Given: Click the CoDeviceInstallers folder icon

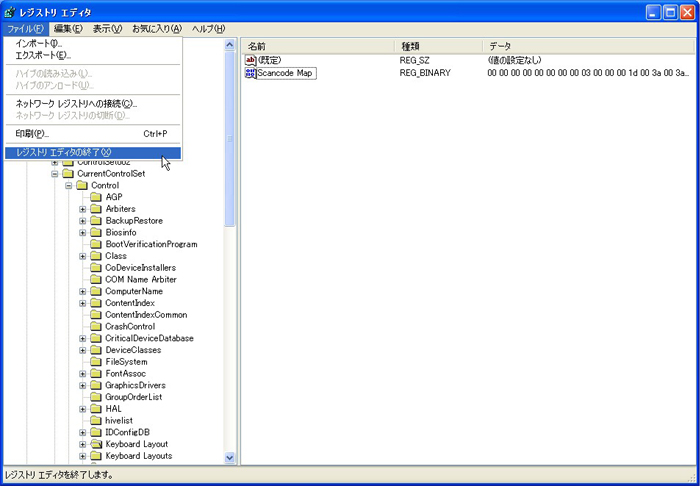Looking at the screenshot, I should (x=96, y=268).
